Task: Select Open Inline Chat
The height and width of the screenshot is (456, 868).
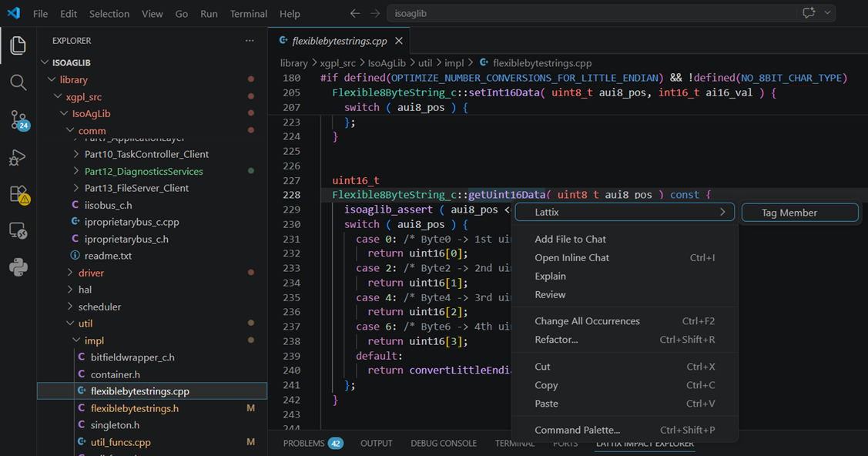Action: pos(625,257)
